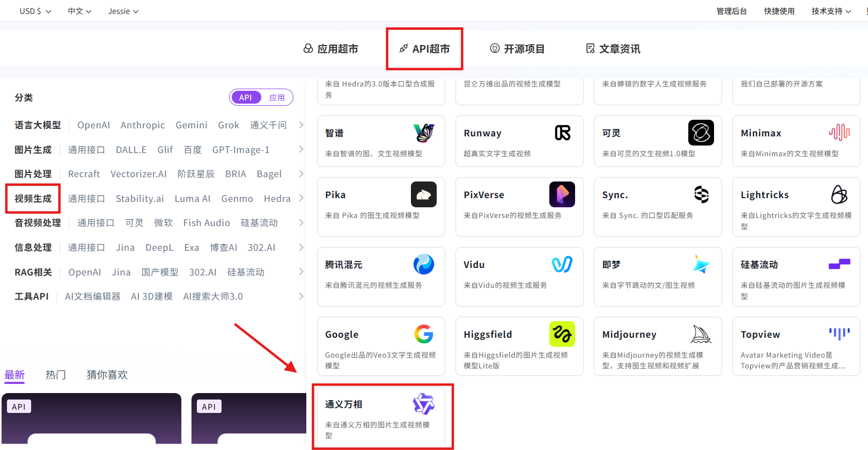Select the 语言大模型 category
Viewport: 868px width, 450px height.
[x=38, y=125]
